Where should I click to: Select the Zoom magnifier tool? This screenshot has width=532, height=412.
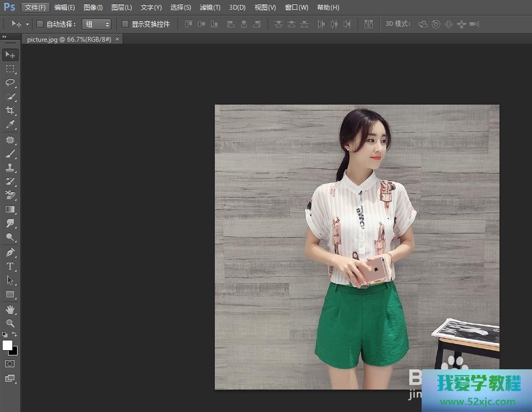(x=10, y=323)
